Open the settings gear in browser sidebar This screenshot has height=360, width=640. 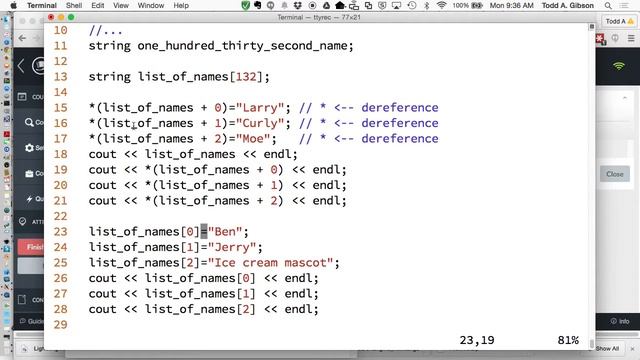point(29,148)
